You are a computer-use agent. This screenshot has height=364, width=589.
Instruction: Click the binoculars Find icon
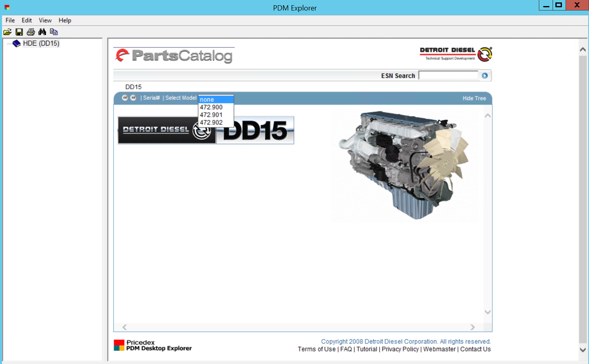coord(42,32)
